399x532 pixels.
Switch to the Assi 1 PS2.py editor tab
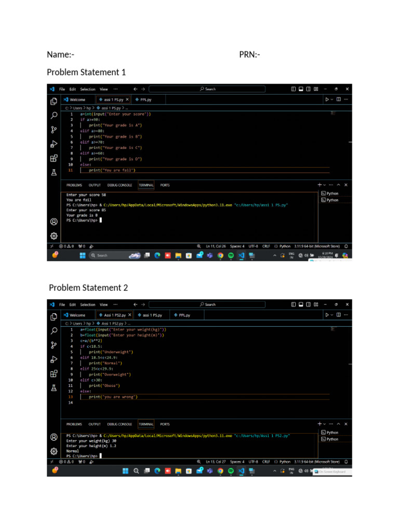[114, 315]
